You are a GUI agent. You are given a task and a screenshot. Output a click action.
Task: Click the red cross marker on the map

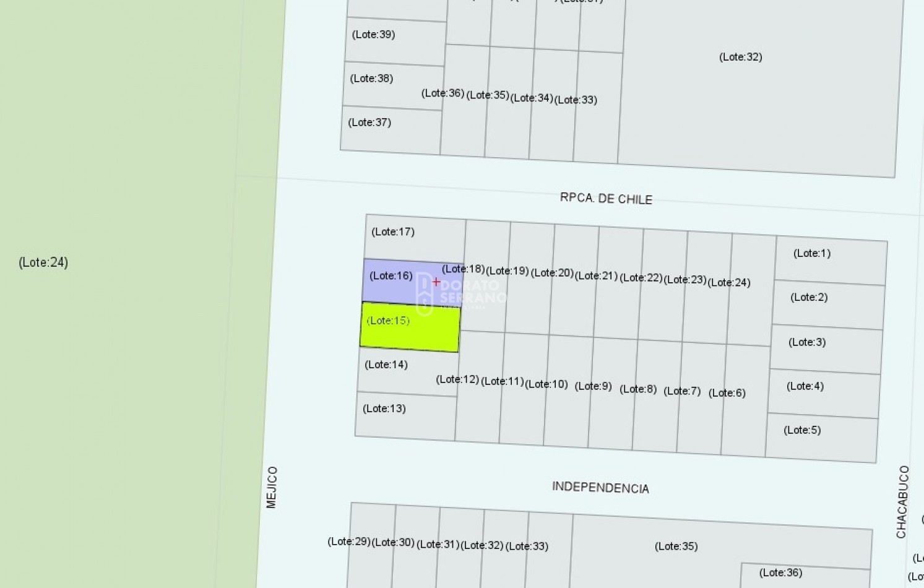click(436, 282)
